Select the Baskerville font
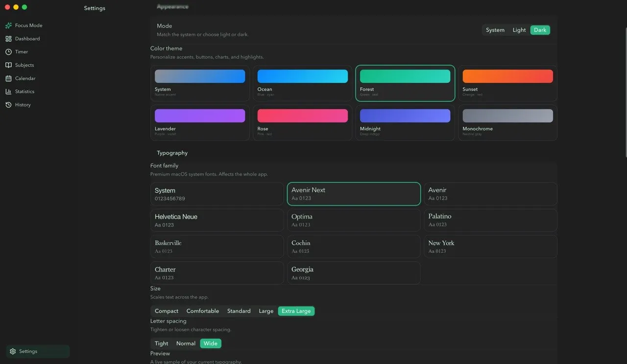 point(217,247)
